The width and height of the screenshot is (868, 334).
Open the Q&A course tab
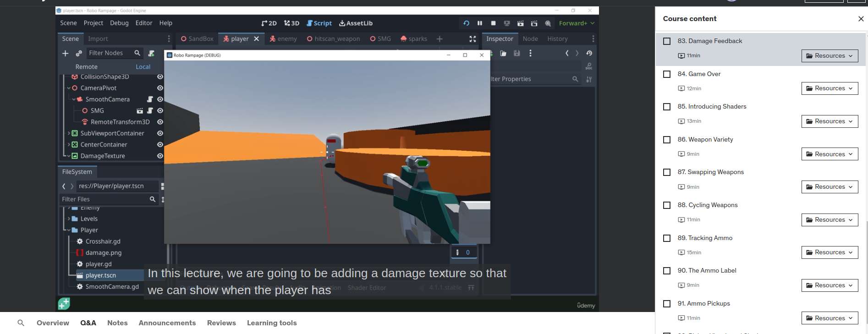tap(88, 323)
